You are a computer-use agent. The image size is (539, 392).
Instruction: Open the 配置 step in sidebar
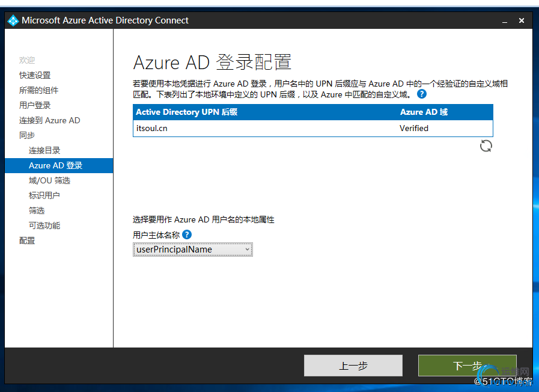point(27,240)
